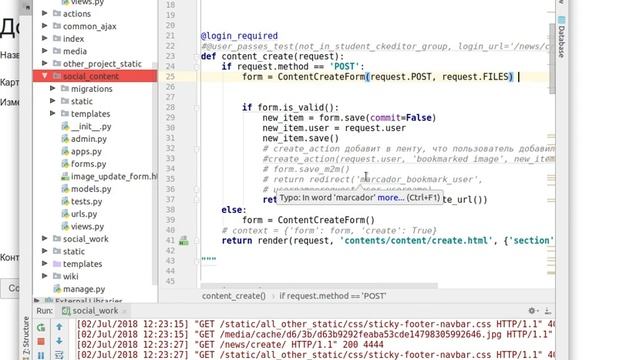This screenshot has height=360, width=640.
Task: Pause the run console output
Action: coord(41,356)
